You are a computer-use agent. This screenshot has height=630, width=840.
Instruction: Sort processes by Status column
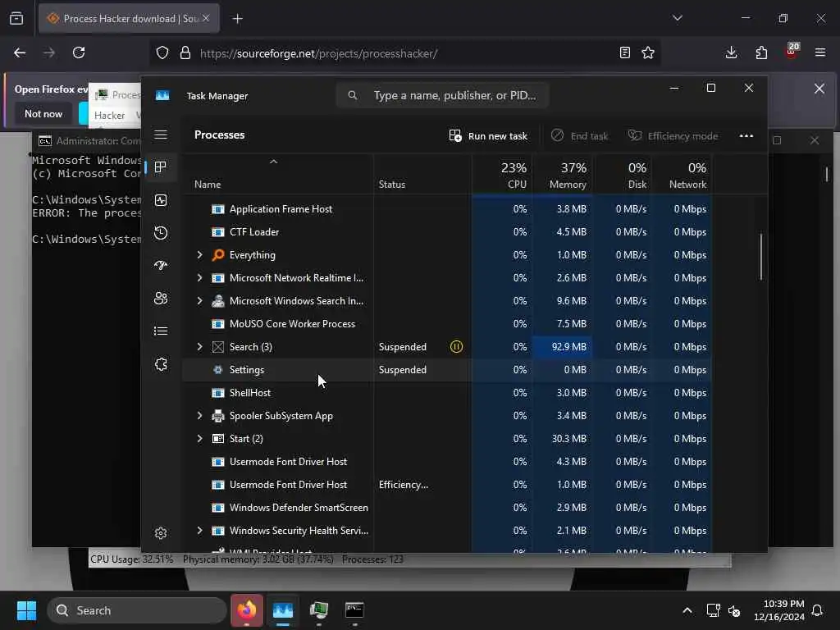[422, 176]
